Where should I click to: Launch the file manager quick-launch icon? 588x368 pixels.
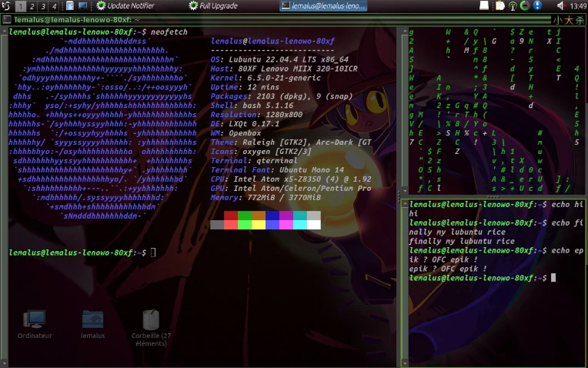(x=70, y=5)
